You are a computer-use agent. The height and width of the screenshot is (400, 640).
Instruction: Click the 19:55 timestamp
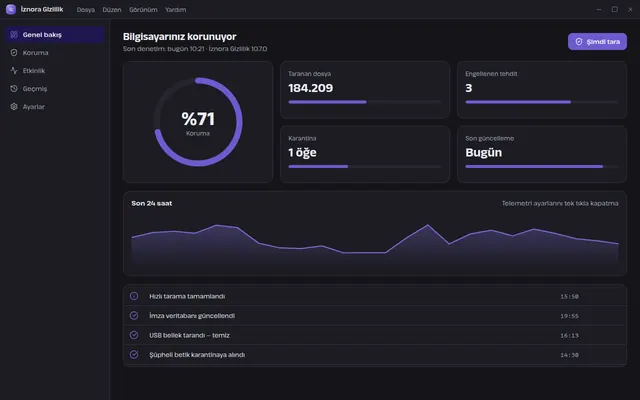569,316
